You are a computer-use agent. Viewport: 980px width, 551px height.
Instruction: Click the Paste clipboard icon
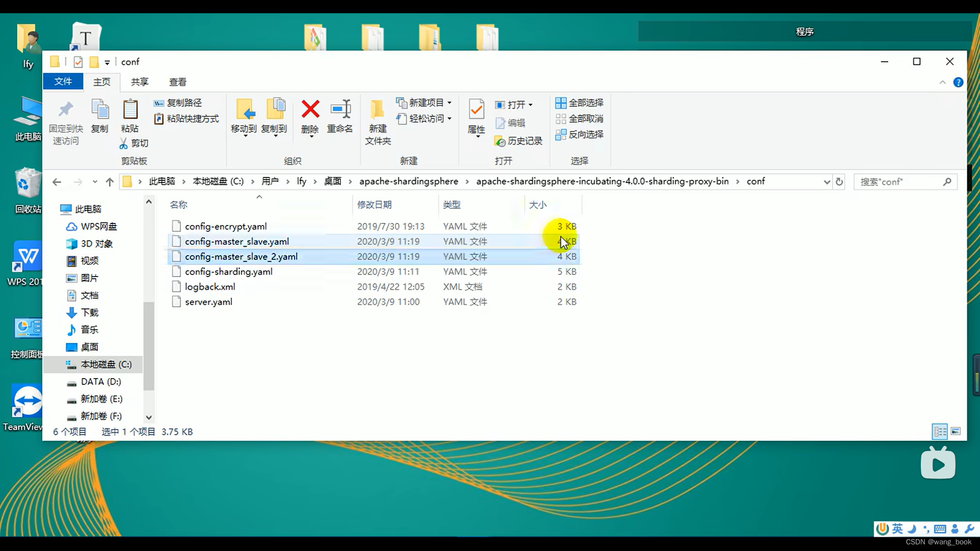point(130,110)
